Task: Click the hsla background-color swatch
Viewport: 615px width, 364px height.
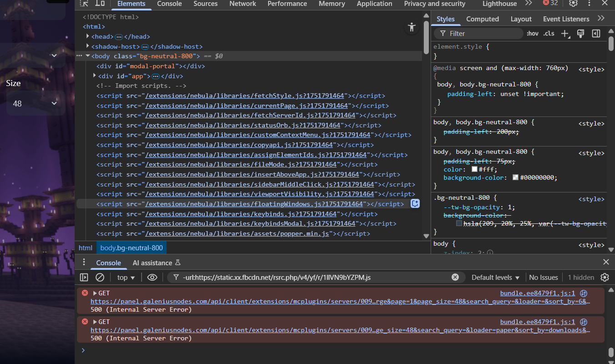Action: click(459, 223)
